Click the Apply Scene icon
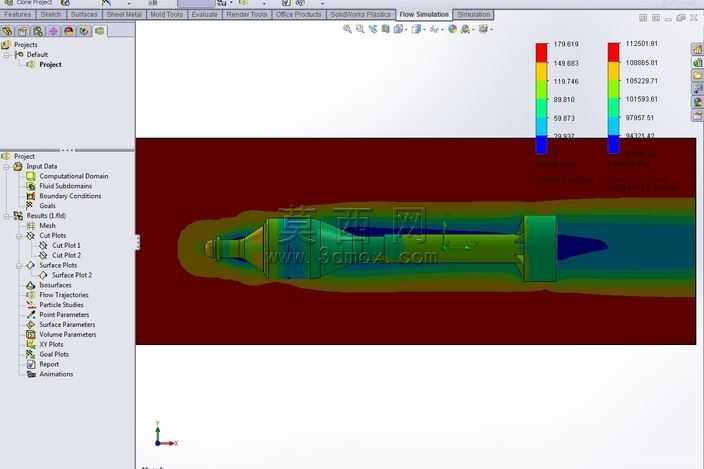The image size is (704, 469). [x=466, y=29]
